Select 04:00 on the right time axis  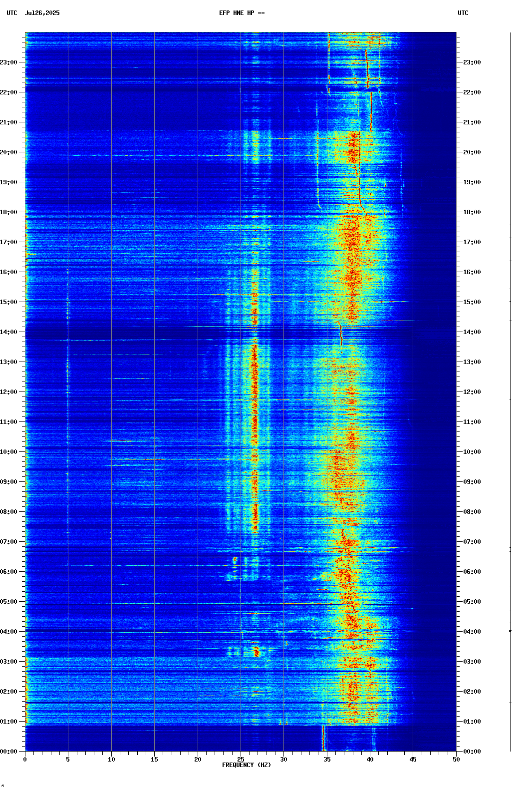tap(472, 632)
